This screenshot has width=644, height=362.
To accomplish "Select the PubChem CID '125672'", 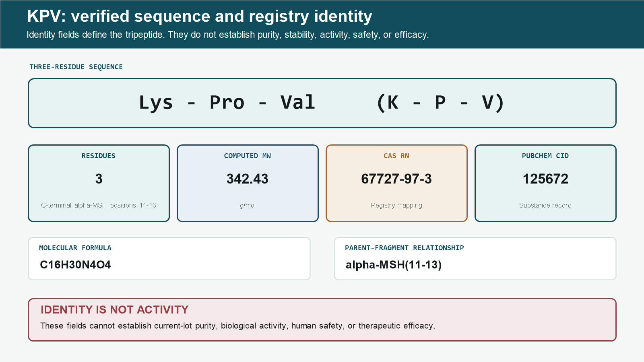I will click(545, 179).
